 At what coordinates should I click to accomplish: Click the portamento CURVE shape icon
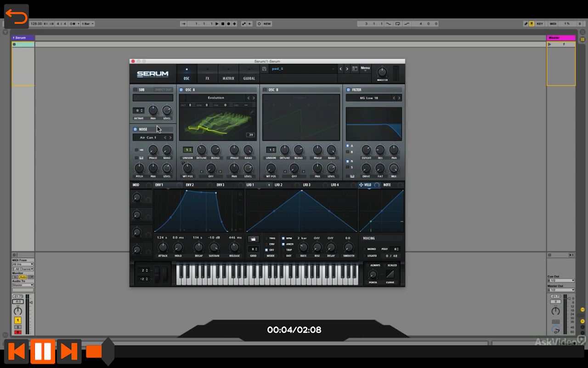click(390, 275)
